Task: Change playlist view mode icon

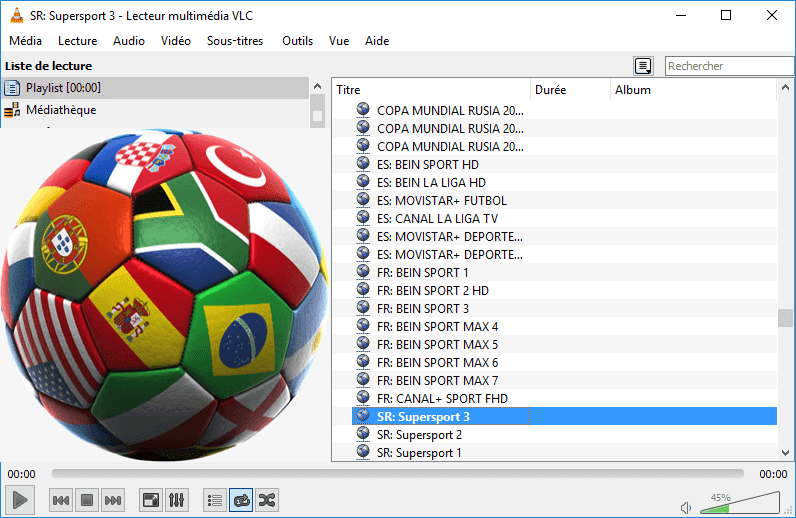Action: tap(643, 66)
